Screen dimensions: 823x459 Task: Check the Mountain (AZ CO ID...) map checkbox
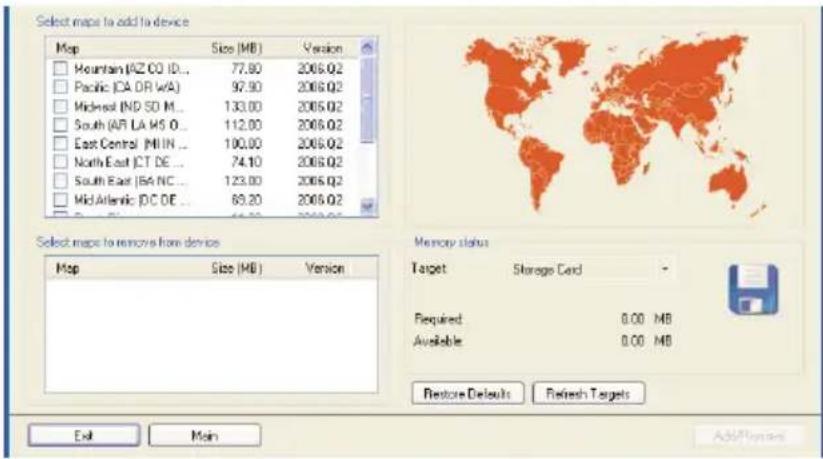coord(61,68)
